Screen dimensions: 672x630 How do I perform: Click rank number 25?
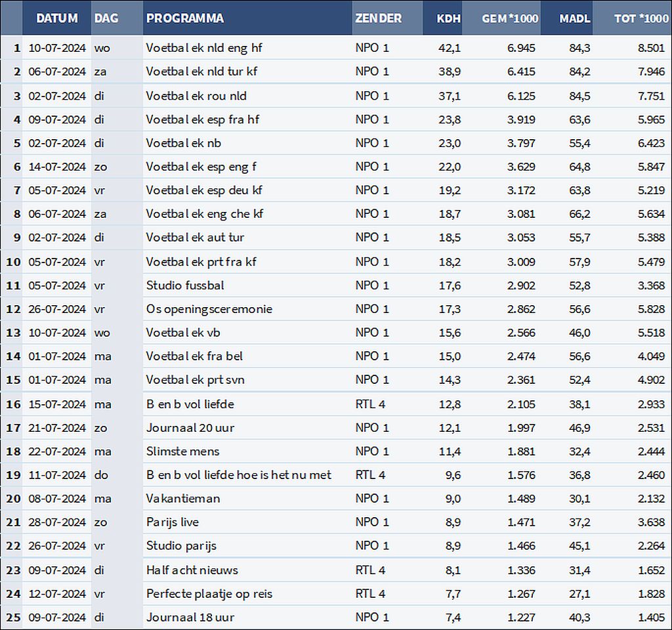(13, 617)
